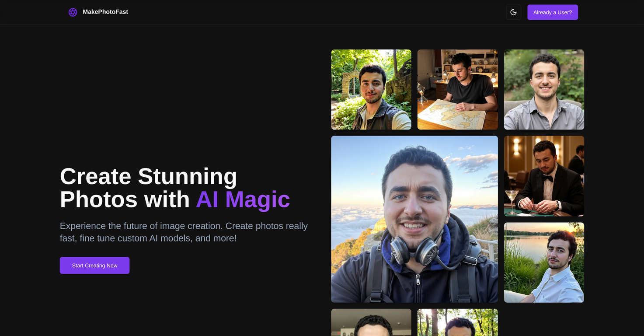Screen dimensions: 644x336
Task: Click the subtitle about image creation
Action: click(x=184, y=231)
